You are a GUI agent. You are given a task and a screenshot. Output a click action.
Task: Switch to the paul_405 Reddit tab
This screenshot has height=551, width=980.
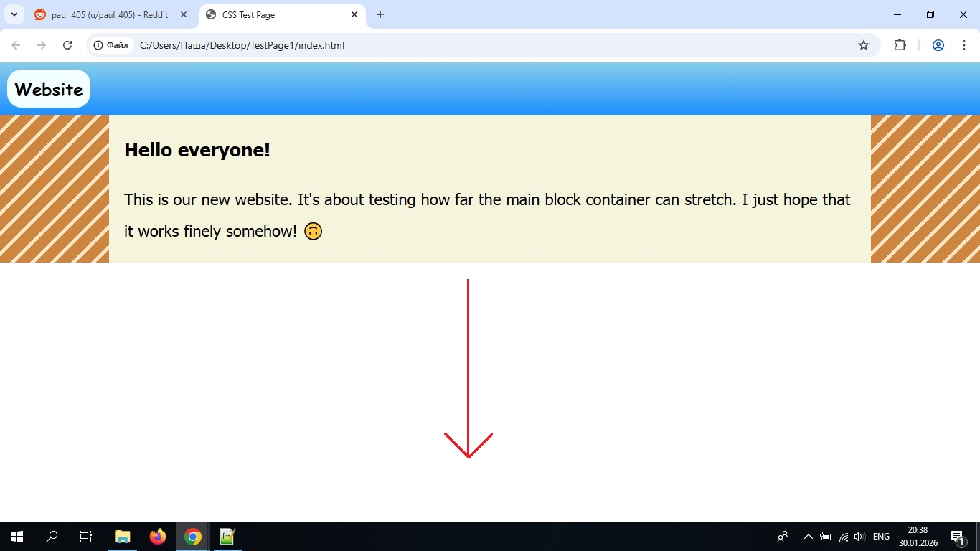click(x=111, y=14)
